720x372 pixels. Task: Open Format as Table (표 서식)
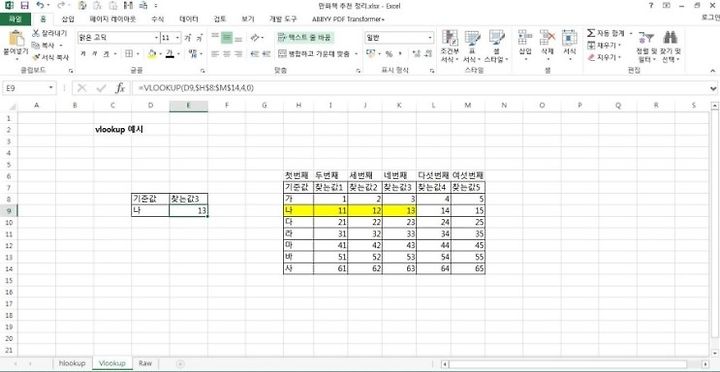click(472, 46)
